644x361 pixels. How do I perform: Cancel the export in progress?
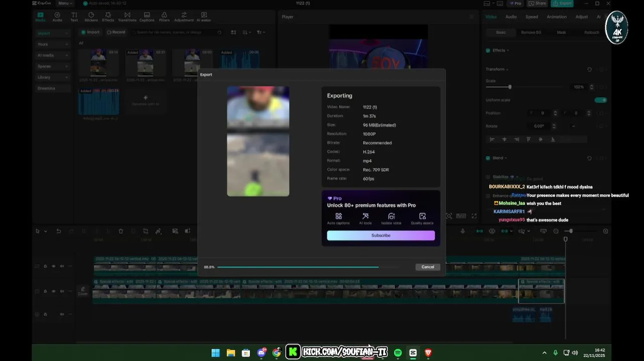tap(428, 267)
